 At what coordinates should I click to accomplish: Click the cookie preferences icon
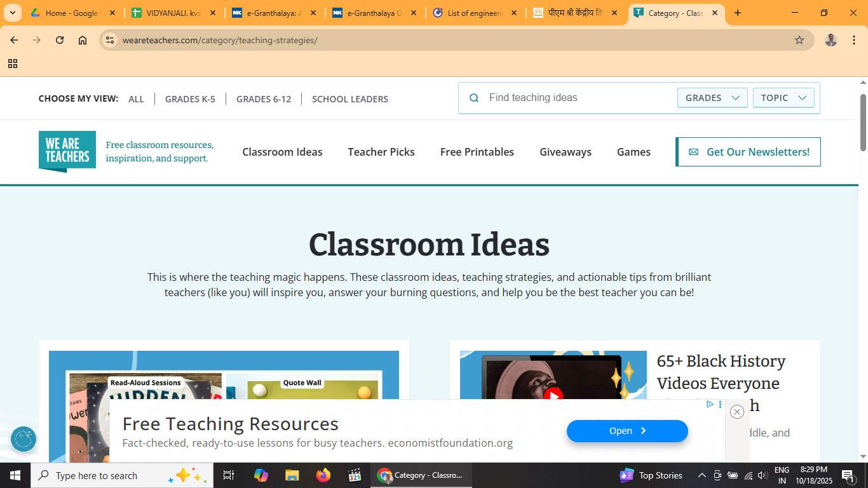pos(24,439)
